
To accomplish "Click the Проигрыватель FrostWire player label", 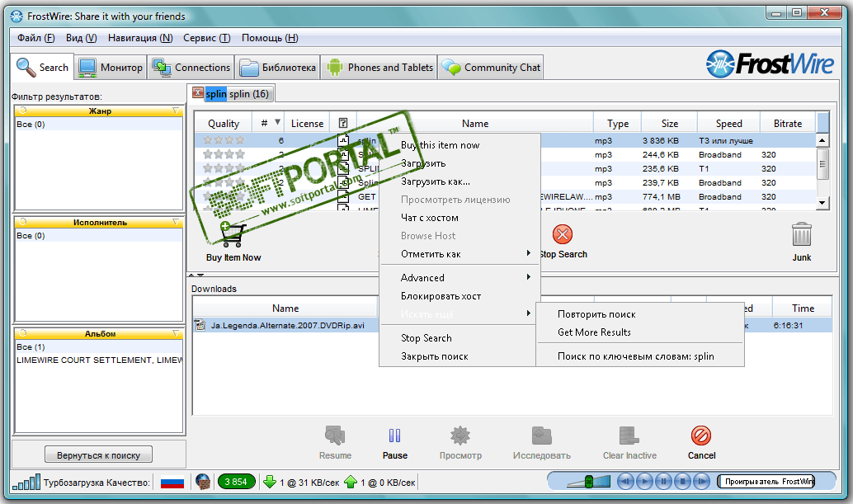I will (x=766, y=481).
